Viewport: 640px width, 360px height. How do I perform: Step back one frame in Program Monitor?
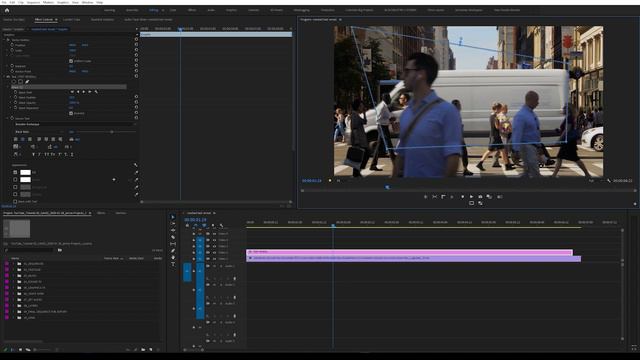462,197
